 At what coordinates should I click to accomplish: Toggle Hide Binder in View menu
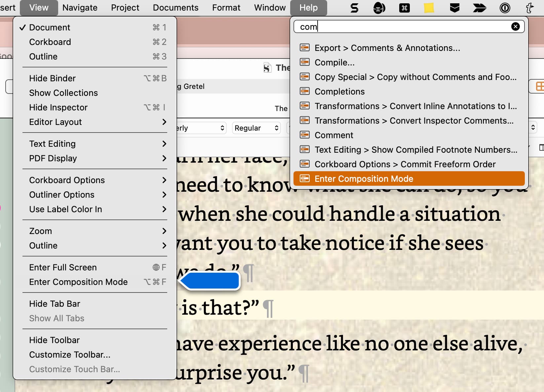tap(95, 78)
